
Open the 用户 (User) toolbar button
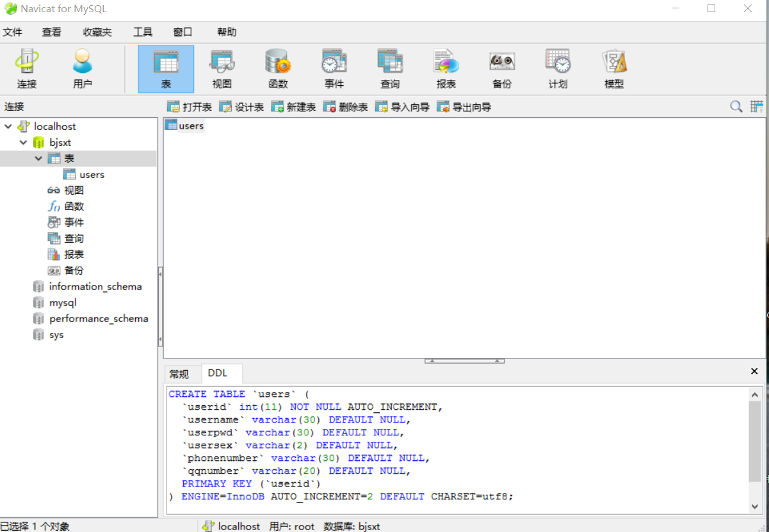point(83,69)
